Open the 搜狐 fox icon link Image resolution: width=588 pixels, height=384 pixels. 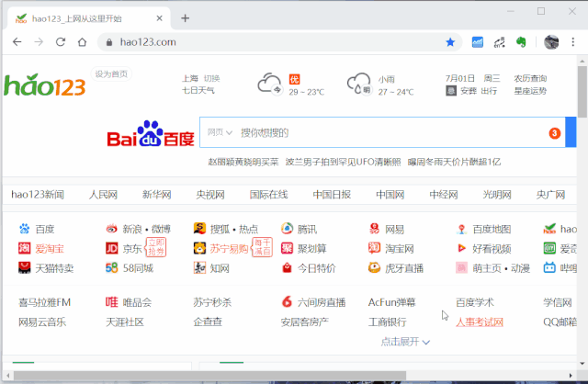pyautogui.click(x=199, y=228)
